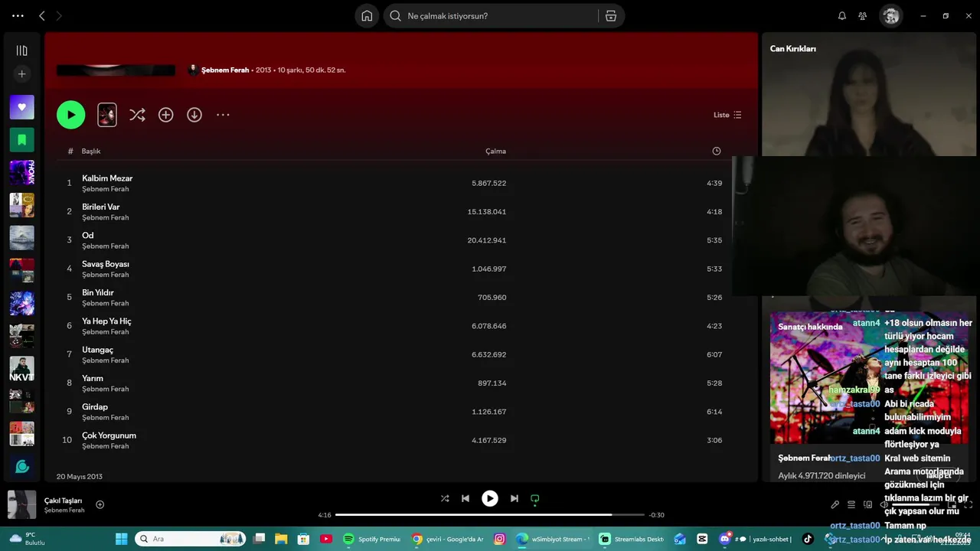Switch to Streamlabs Desktop taskbar button

tap(632, 539)
